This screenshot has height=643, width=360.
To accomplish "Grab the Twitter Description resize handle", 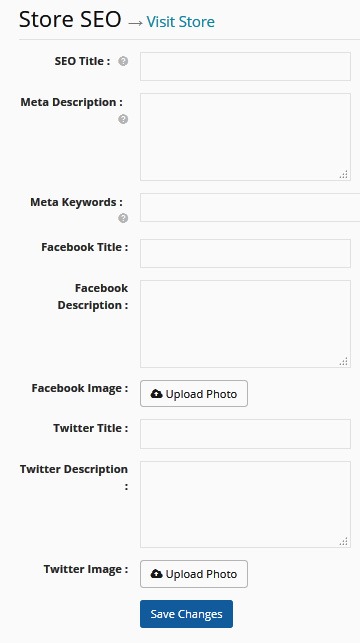I will coord(344,541).
